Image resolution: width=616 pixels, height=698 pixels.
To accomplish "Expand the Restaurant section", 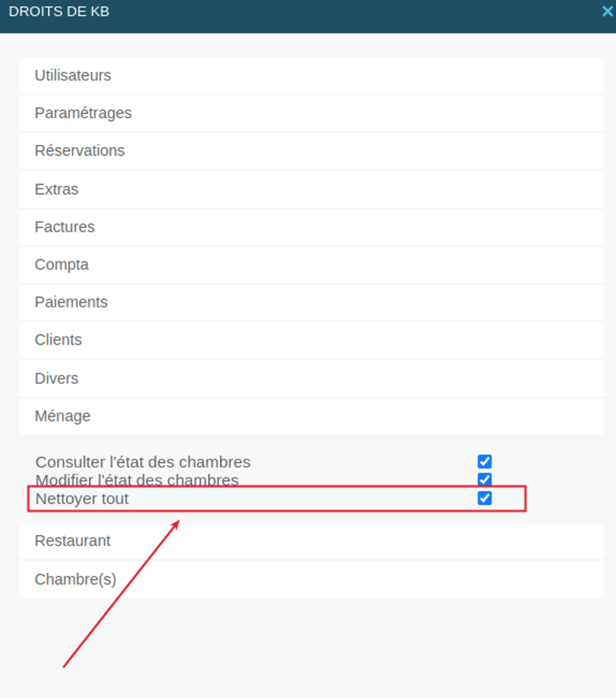I will point(312,541).
